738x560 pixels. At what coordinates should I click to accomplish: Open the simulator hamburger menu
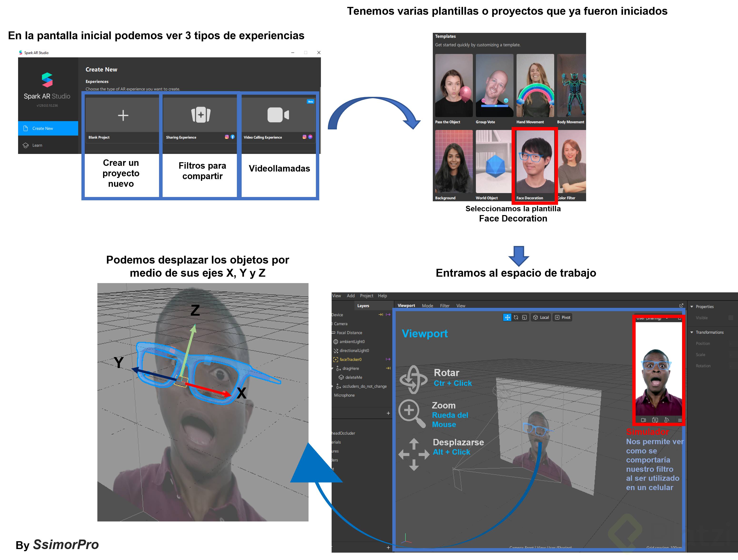click(x=680, y=420)
